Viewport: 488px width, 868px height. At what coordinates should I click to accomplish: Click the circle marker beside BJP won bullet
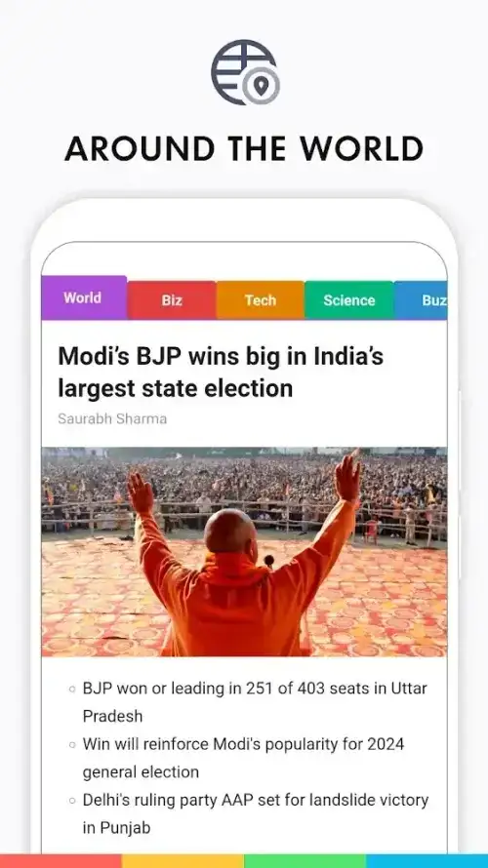point(72,690)
